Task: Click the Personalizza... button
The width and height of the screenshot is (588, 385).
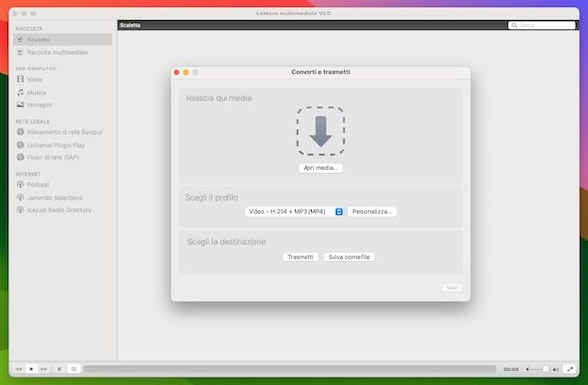Action: pyautogui.click(x=372, y=212)
